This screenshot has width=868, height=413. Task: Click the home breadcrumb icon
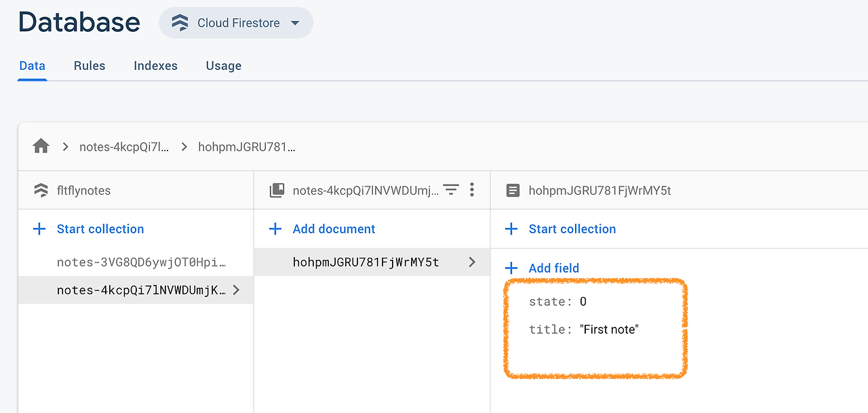(41, 146)
